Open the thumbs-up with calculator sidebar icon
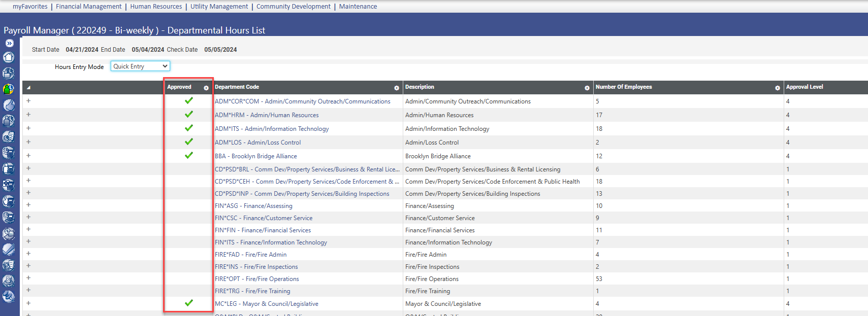Image resolution: width=868 pixels, height=316 pixels. coord(9,201)
